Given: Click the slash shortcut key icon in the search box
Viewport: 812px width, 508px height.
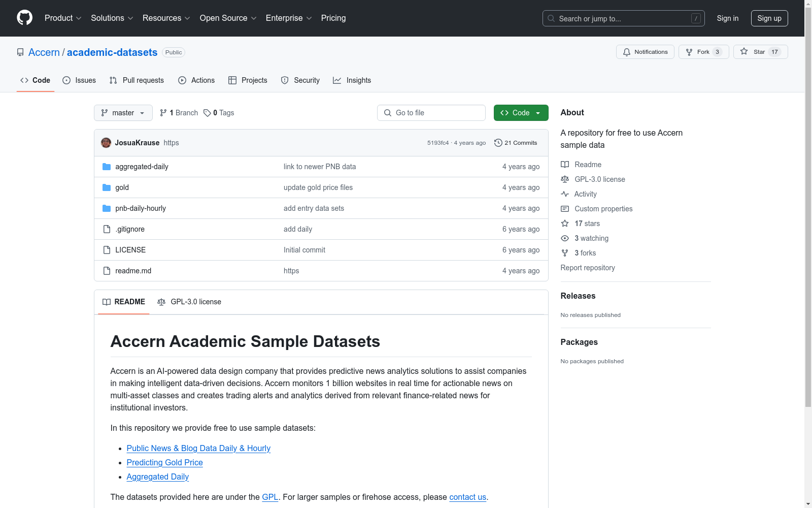Looking at the screenshot, I should [696, 18].
